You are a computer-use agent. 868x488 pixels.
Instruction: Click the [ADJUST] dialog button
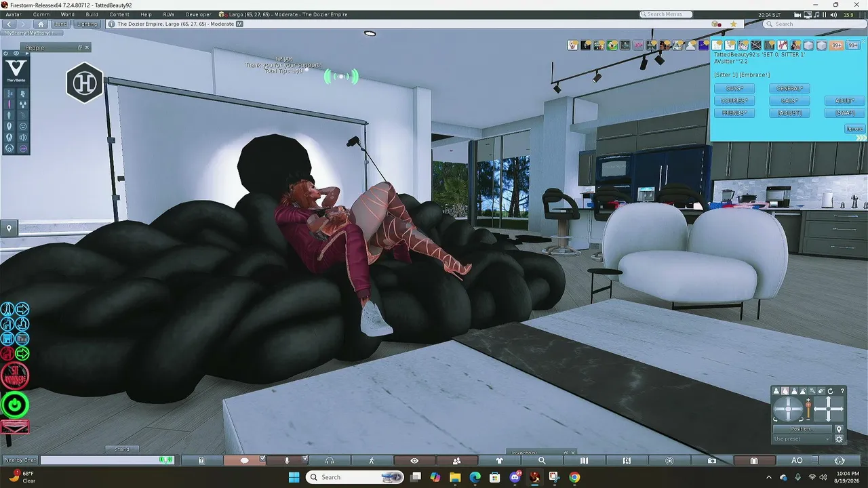(789, 113)
